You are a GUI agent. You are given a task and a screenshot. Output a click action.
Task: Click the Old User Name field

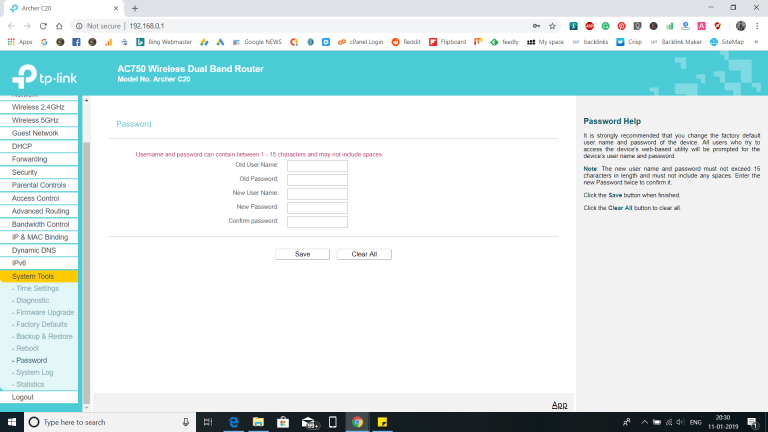317,166
